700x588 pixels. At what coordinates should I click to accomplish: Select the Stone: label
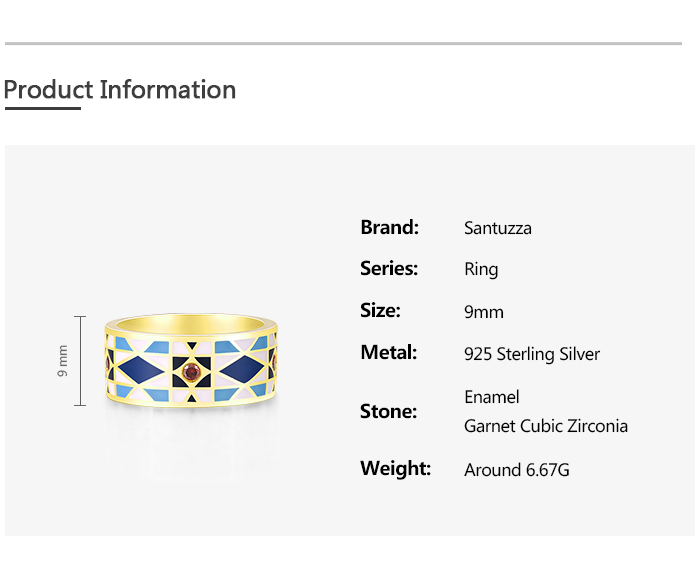[388, 411]
